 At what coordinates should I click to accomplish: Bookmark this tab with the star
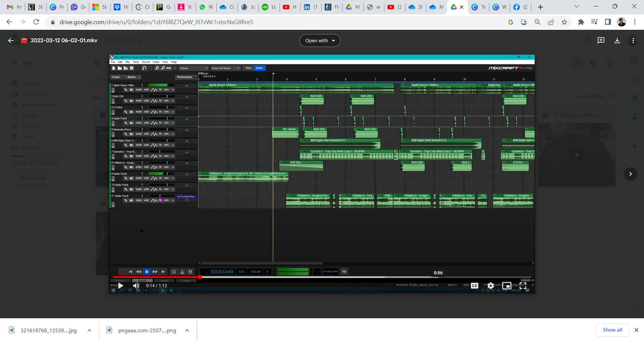click(x=564, y=22)
